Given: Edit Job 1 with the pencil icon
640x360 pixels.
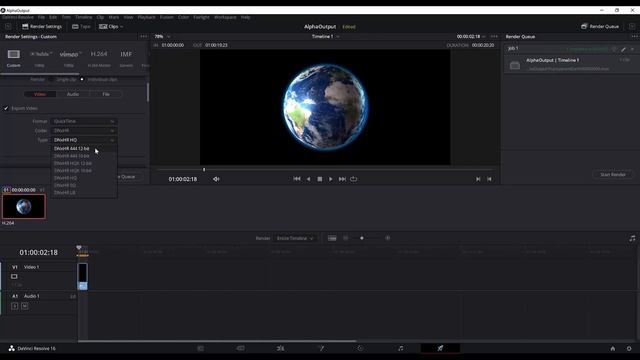Looking at the screenshot, I should tap(623, 49).
